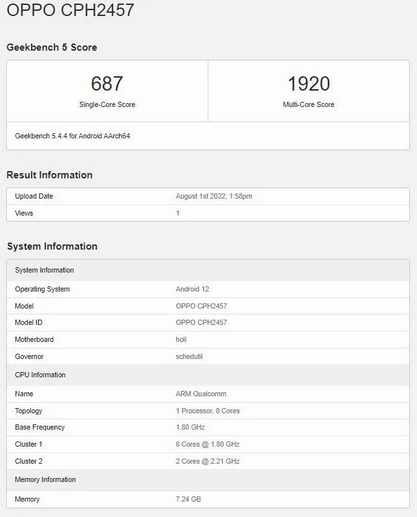Screen dimensions: 417x517
Task: Select the 687 single-core score number
Action: click(x=107, y=83)
